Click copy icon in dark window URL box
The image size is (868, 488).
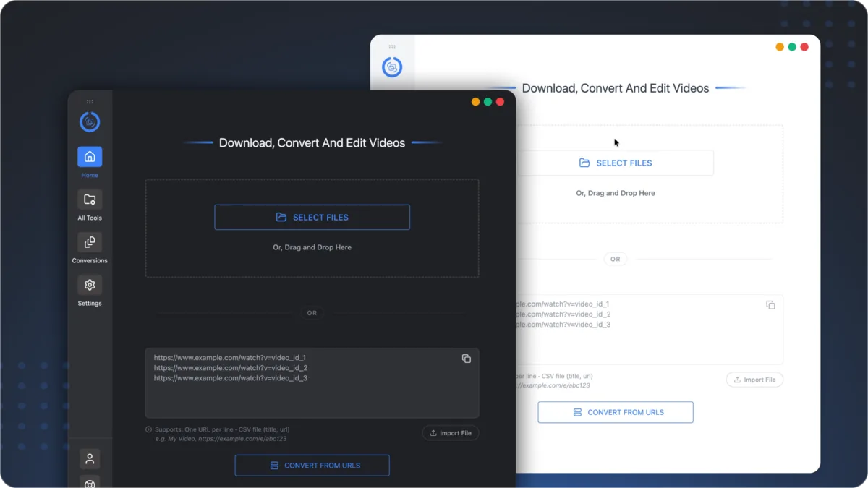point(467,359)
